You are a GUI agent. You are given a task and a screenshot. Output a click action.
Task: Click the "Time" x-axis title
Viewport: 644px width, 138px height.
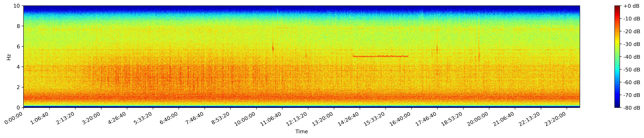point(301,132)
